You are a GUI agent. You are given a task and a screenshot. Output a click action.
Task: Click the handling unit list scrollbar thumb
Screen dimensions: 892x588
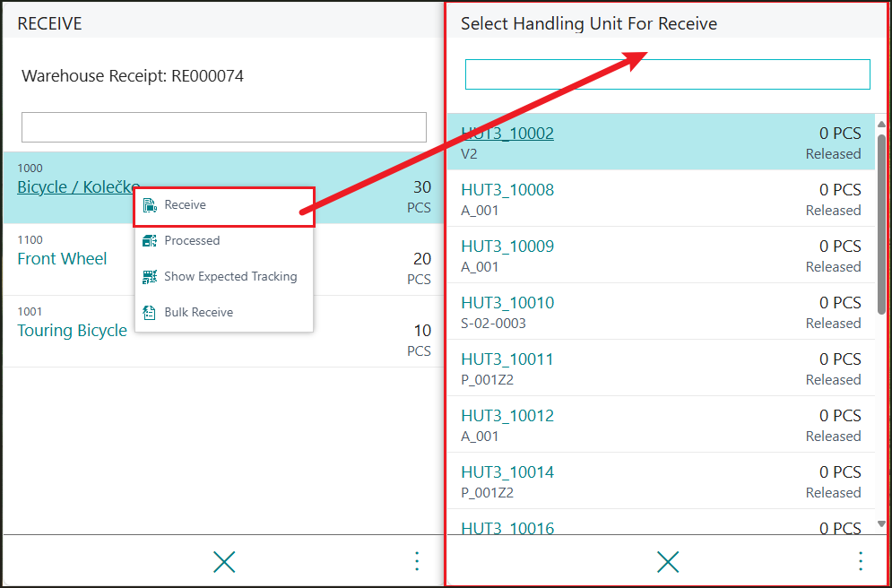click(x=881, y=224)
